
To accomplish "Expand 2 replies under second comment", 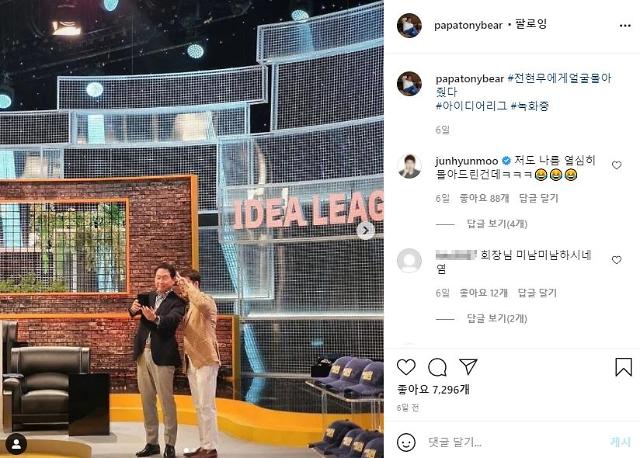I will click(497, 318).
